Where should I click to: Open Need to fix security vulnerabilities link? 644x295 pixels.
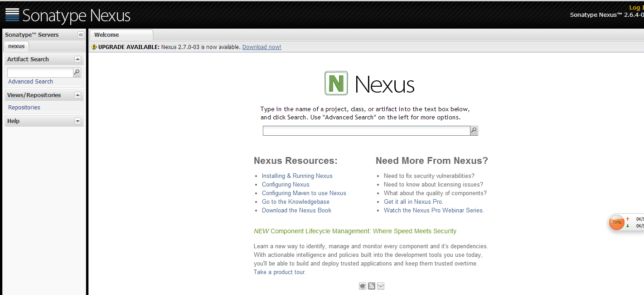[429, 176]
